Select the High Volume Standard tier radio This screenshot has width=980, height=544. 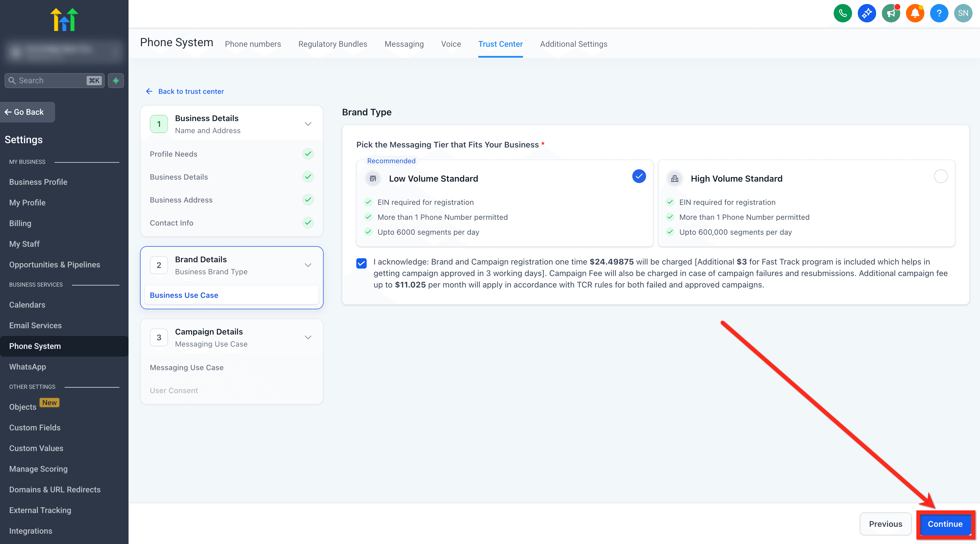pyautogui.click(x=940, y=176)
